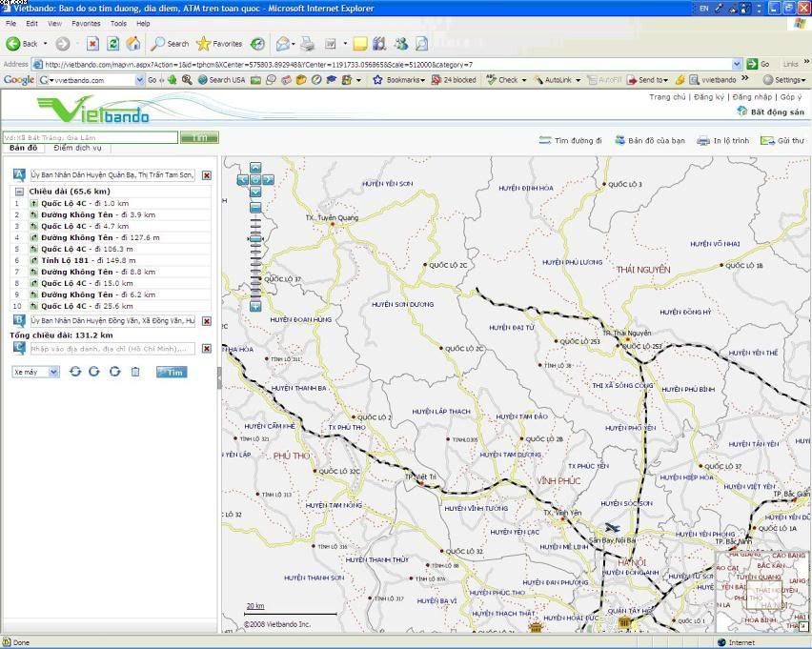This screenshot has width=812, height=649.
Task: Click the point C address input field
Action: pyautogui.click(x=112, y=349)
